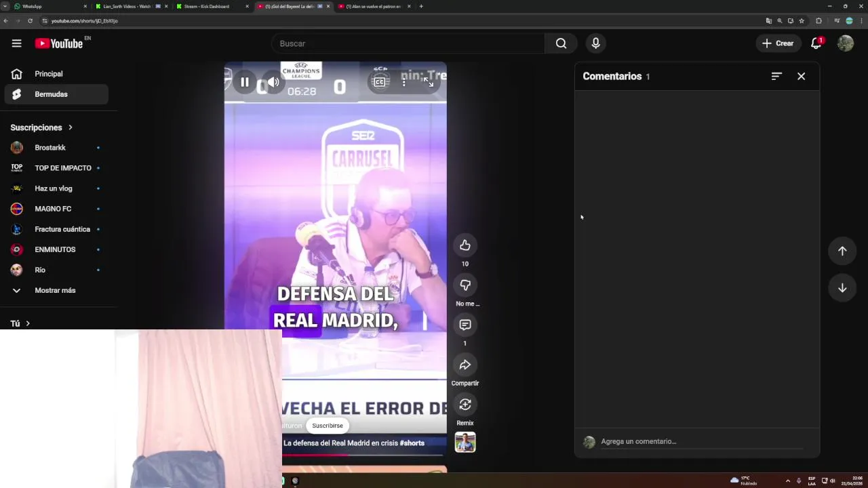Open Fractura cuántica channel
The image size is (868, 488).
point(56,229)
